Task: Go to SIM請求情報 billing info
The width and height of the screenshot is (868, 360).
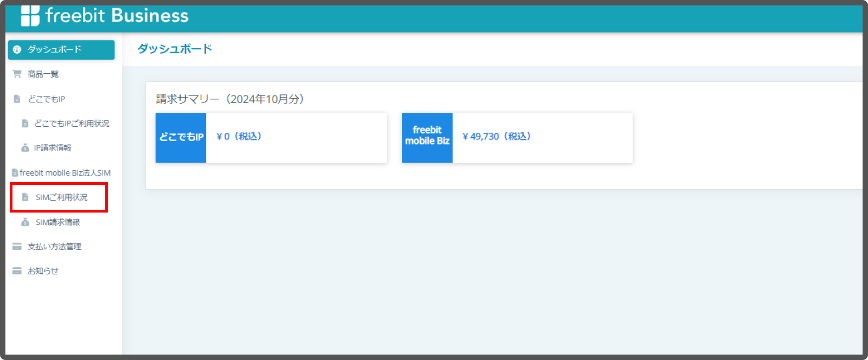Action: coord(58,222)
